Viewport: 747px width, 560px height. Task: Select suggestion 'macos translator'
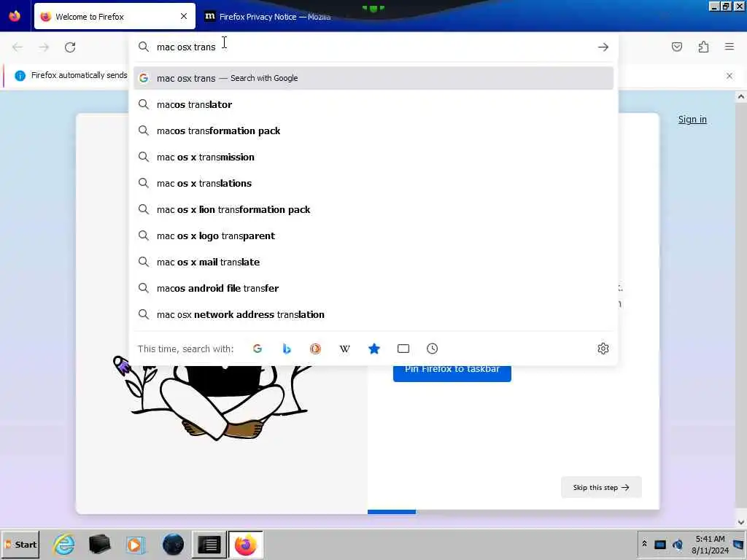(x=373, y=104)
